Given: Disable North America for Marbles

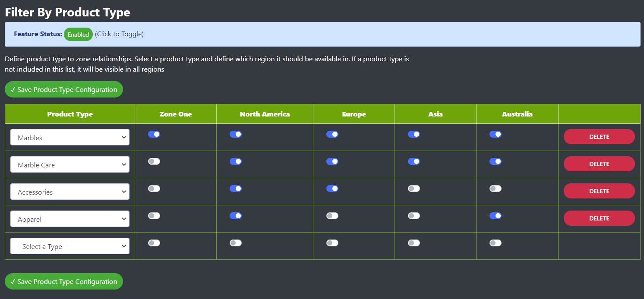Looking at the screenshot, I should 236,134.
